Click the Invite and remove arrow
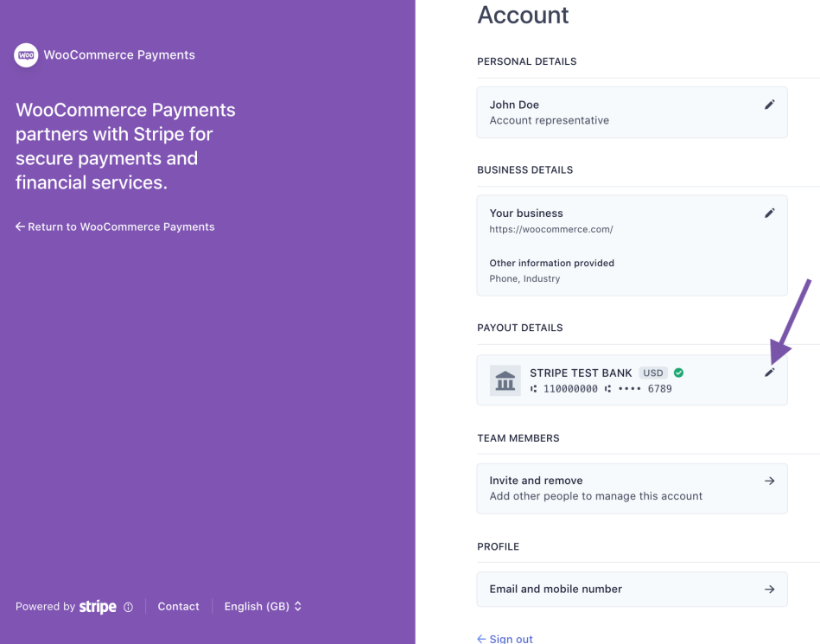Image resolution: width=820 pixels, height=644 pixels. pos(769,481)
